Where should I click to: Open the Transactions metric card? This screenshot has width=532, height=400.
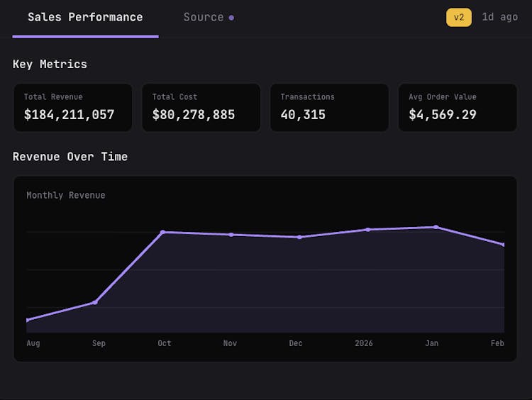click(x=329, y=108)
